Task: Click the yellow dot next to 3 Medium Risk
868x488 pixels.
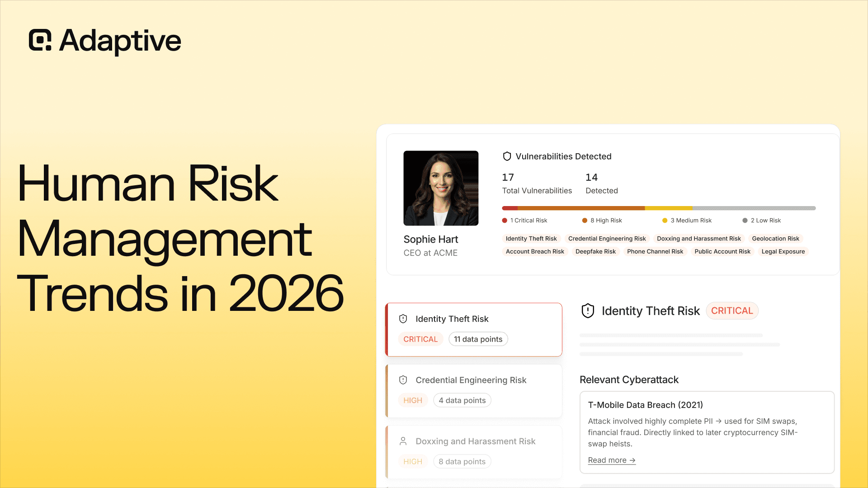Action: [665, 221]
